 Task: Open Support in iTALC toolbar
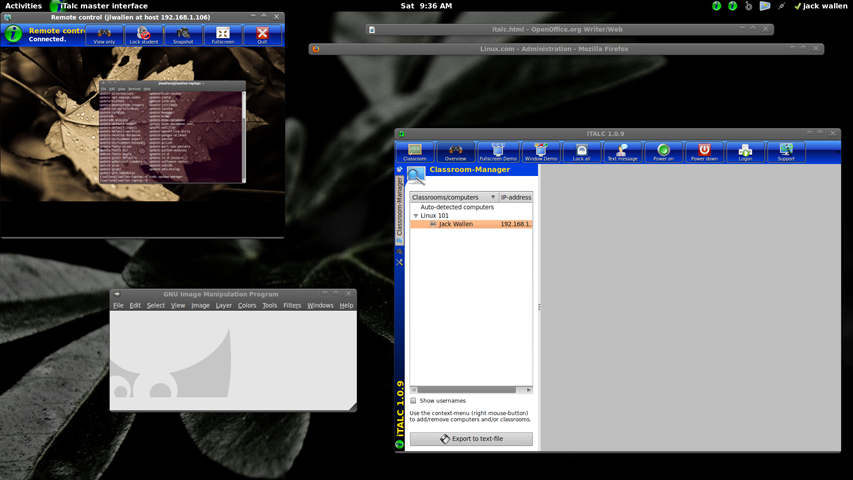tap(786, 152)
